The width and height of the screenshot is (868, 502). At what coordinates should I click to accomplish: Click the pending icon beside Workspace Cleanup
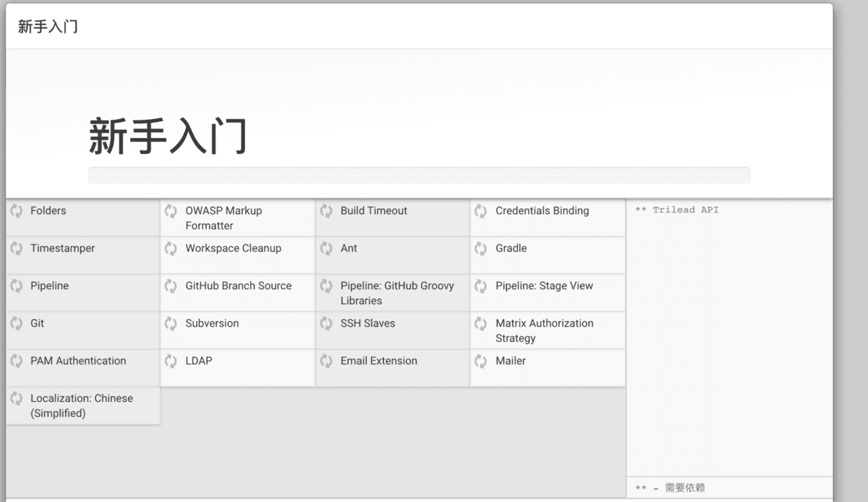tap(171, 249)
